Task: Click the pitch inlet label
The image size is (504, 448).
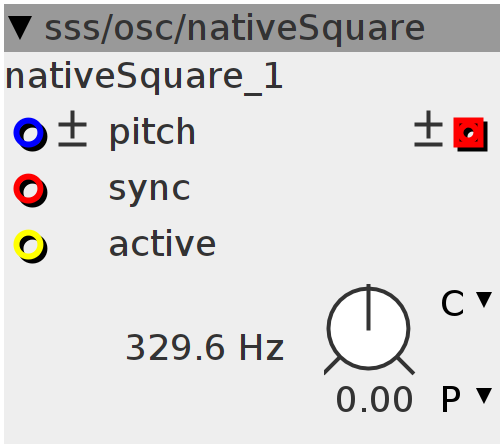Action: click(x=152, y=133)
